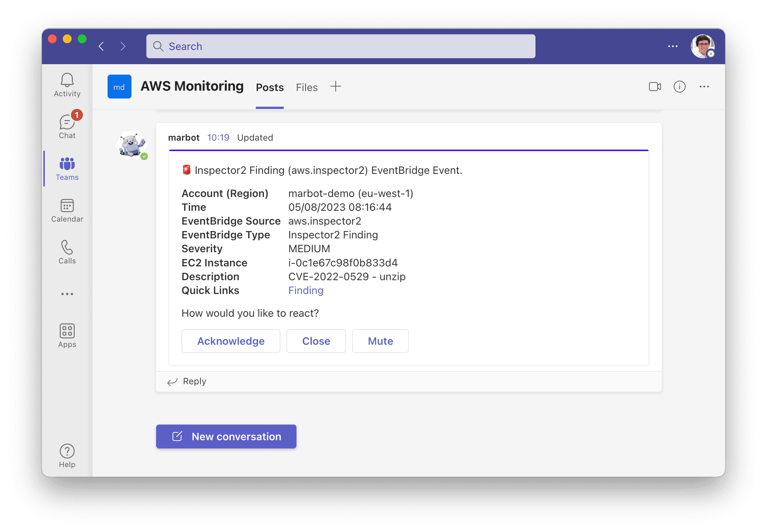Open channel more options ellipsis
This screenshot has height=532, width=767.
coord(704,87)
